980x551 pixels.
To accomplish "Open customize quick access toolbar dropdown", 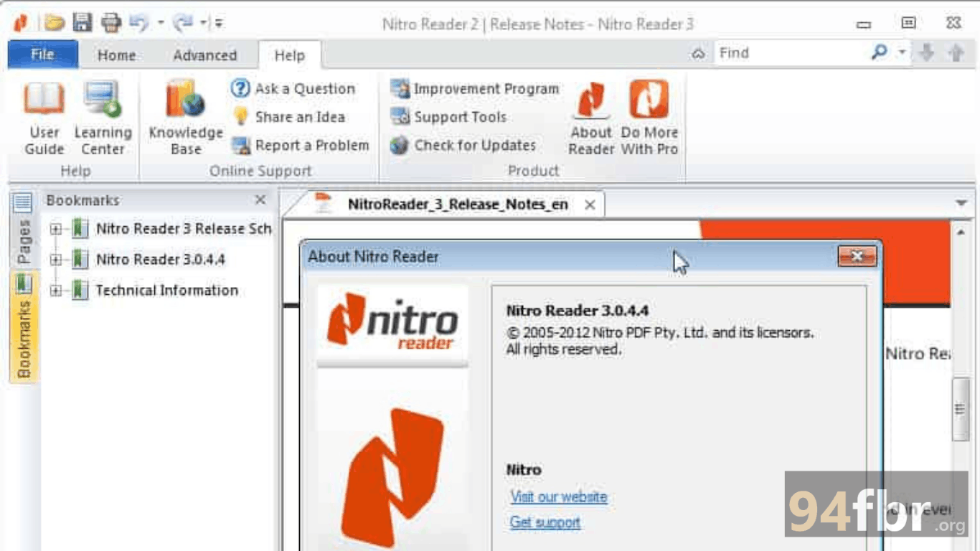I will click(219, 24).
